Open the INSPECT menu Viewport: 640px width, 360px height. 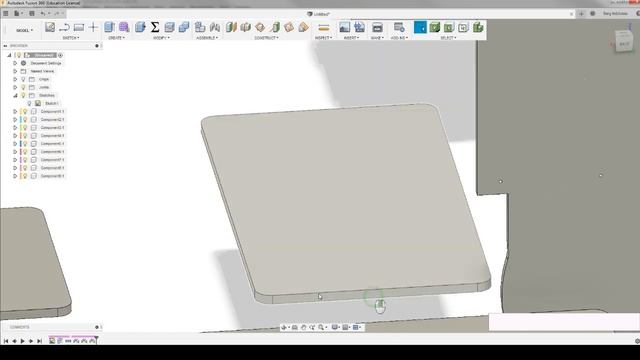(x=323, y=38)
